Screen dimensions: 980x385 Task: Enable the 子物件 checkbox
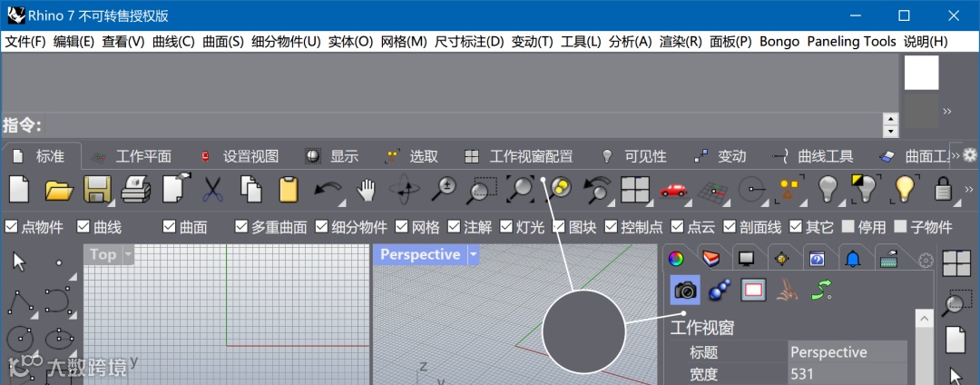pyautogui.click(x=901, y=226)
